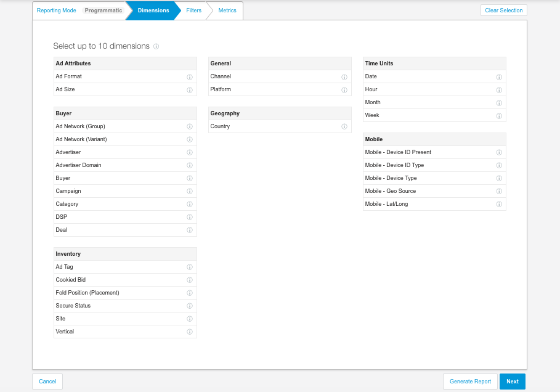Click the info icon for Site

[189, 319]
